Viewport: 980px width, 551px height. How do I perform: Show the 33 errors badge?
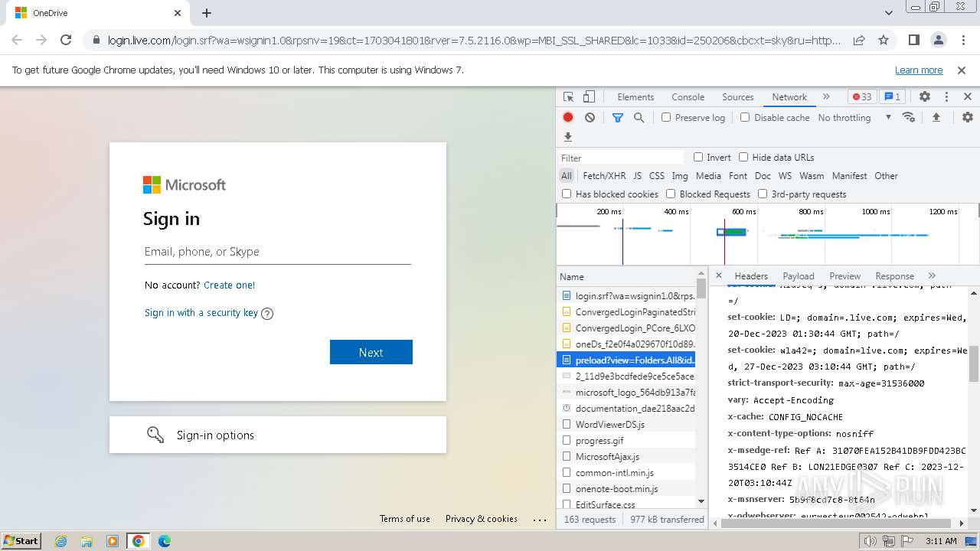tap(862, 97)
